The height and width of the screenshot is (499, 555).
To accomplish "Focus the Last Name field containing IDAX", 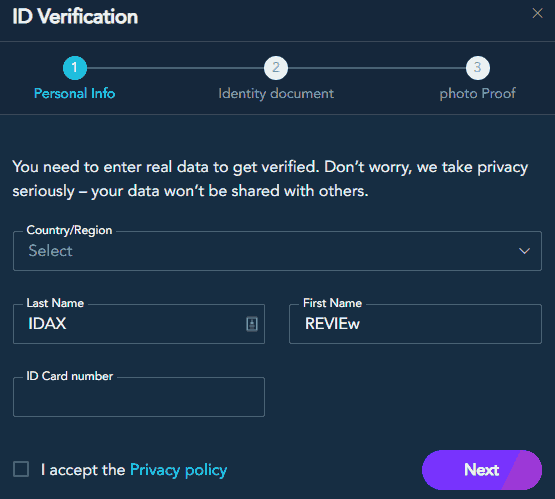I will coord(139,324).
